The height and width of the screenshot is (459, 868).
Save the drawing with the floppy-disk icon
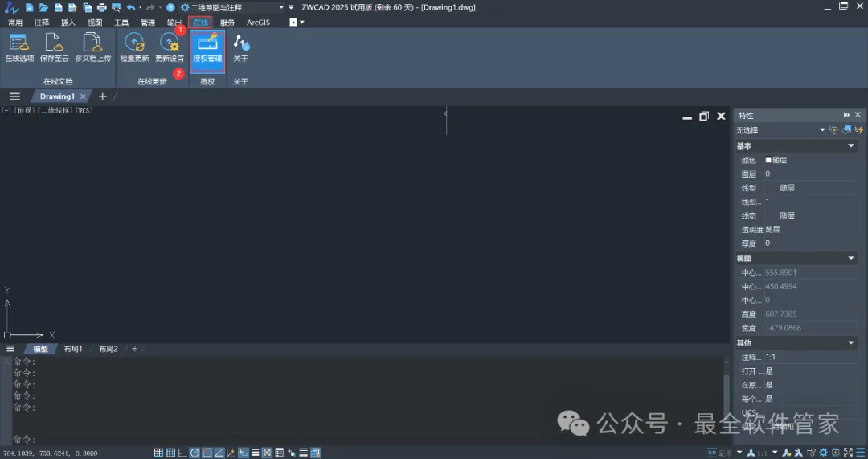[x=58, y=8]
